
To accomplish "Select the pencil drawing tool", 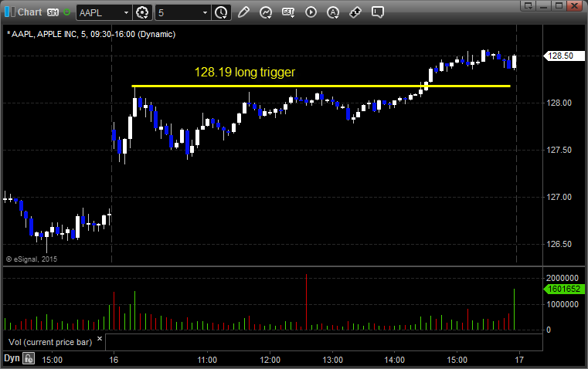I will point(243,12).
